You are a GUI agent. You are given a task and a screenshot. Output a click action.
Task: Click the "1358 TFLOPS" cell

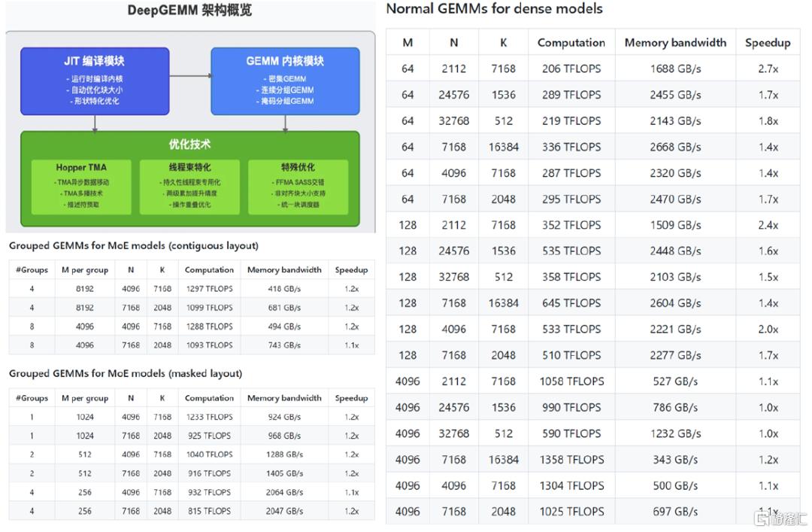[571, 460]
